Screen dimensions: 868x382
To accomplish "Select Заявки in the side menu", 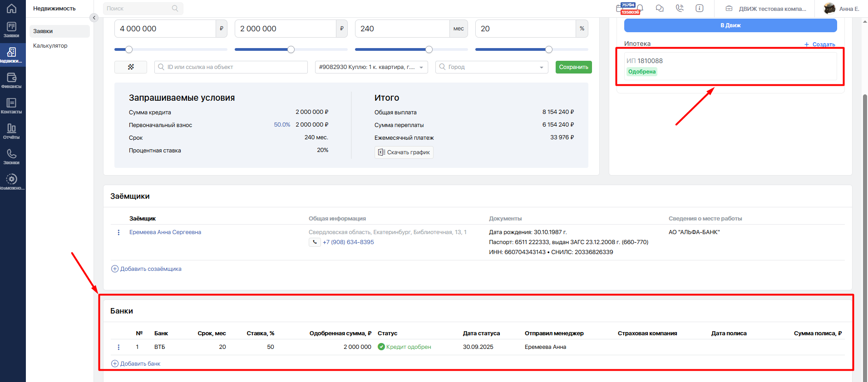I will [x=60, y=31].
